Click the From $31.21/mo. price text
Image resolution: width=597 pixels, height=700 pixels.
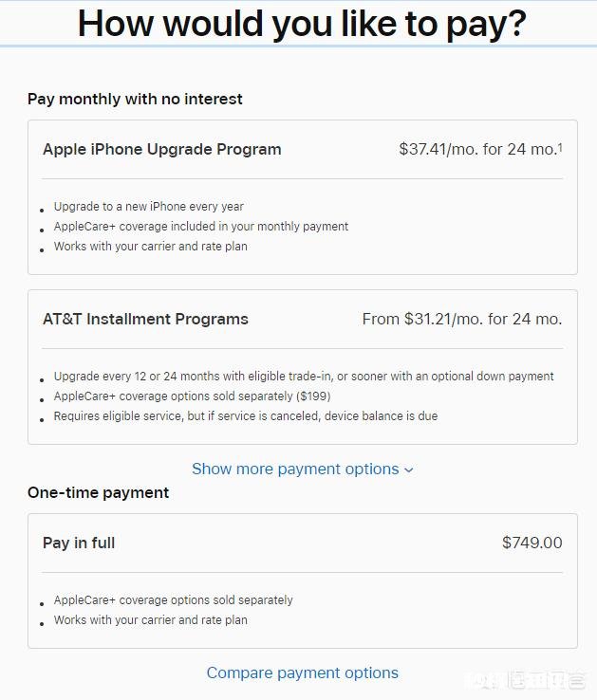461,319
